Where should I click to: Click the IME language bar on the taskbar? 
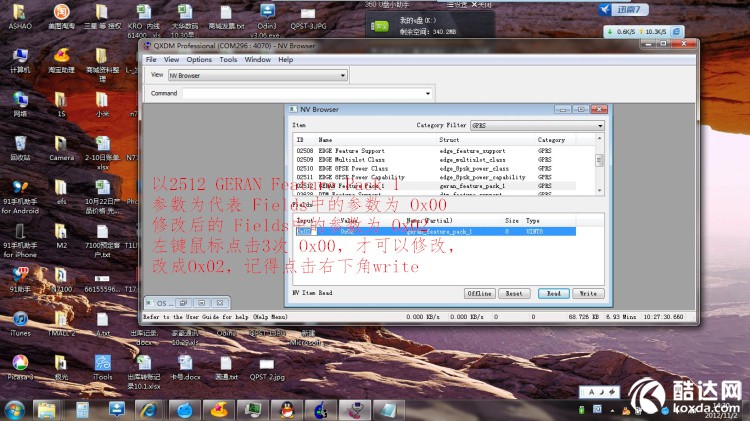coord(600,392)
